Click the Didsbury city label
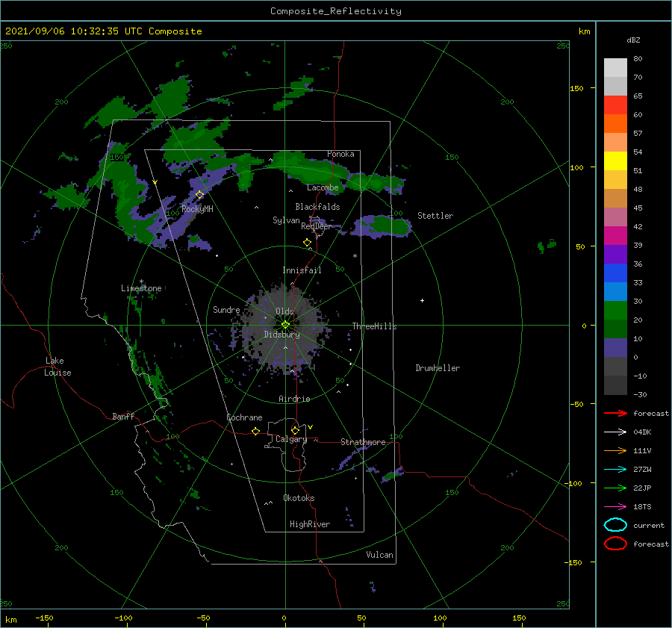The height and width of the screenshot is (628, 672). click(281, 335)
